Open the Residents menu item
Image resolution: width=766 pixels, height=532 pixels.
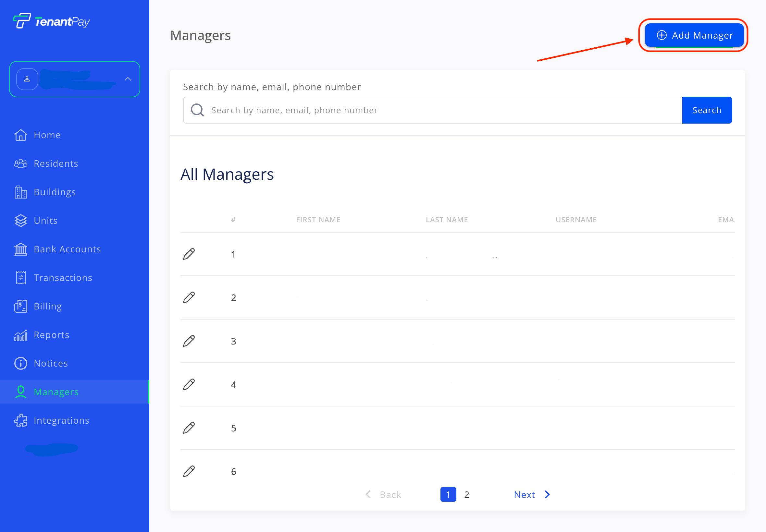(x=56, y=163)
